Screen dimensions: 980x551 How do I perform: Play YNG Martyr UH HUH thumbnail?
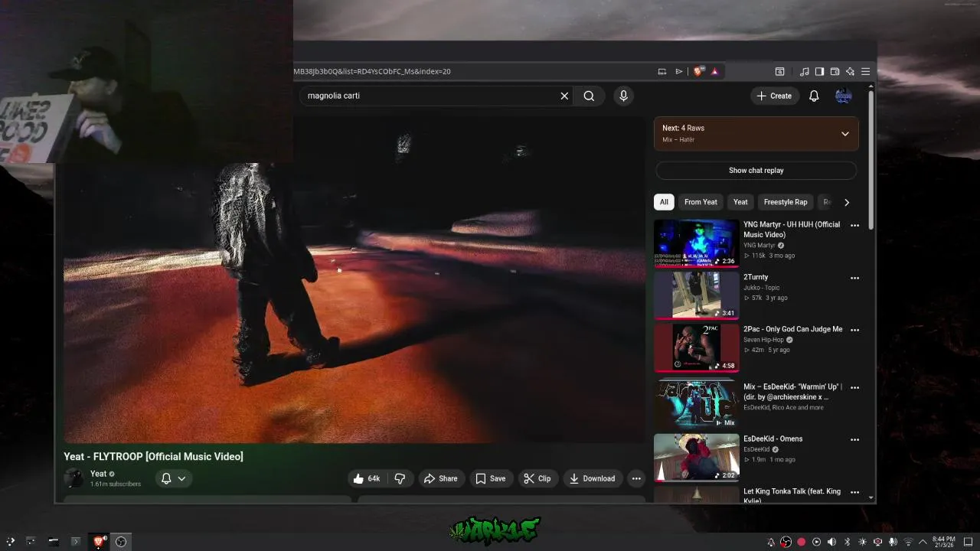coord(697,243)
